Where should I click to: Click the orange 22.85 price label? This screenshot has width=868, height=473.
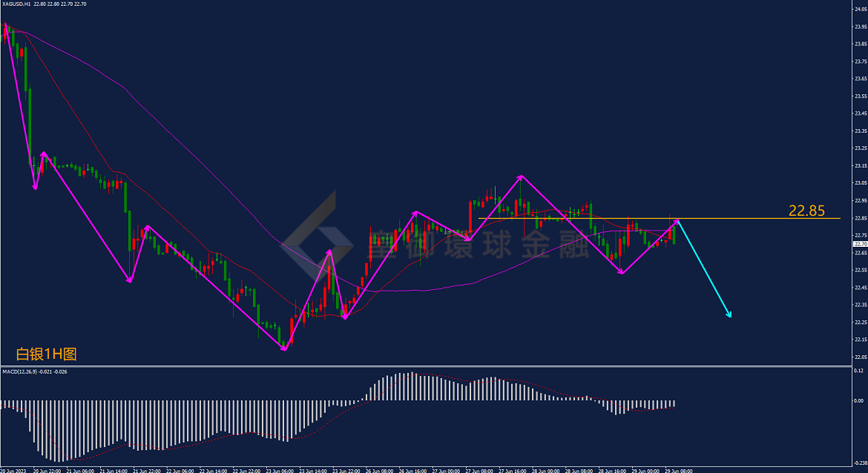click(806, 211)
